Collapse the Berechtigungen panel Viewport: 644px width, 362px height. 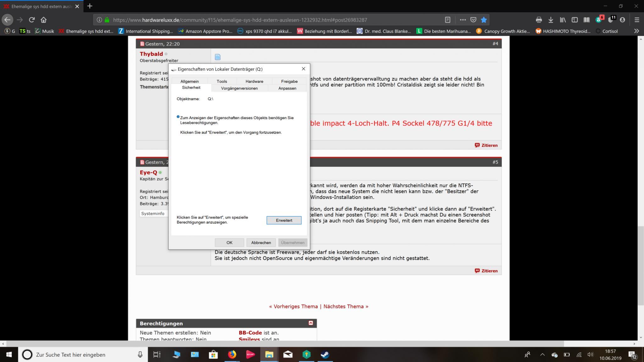311,323
